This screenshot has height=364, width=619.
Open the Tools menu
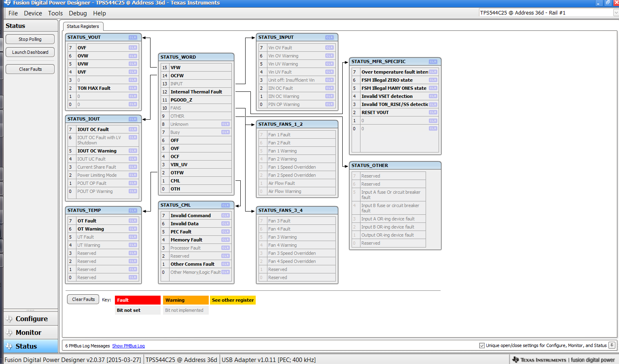55,13
